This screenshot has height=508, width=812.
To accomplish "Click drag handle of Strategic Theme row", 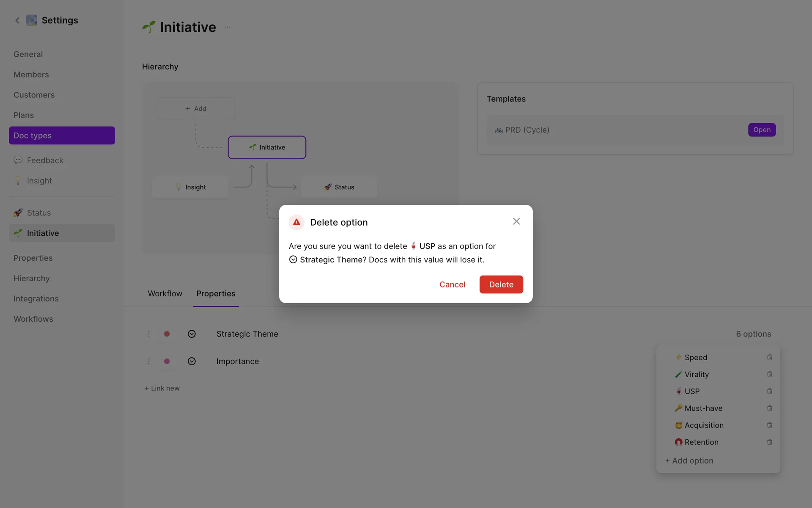I will tap(149, 334).
